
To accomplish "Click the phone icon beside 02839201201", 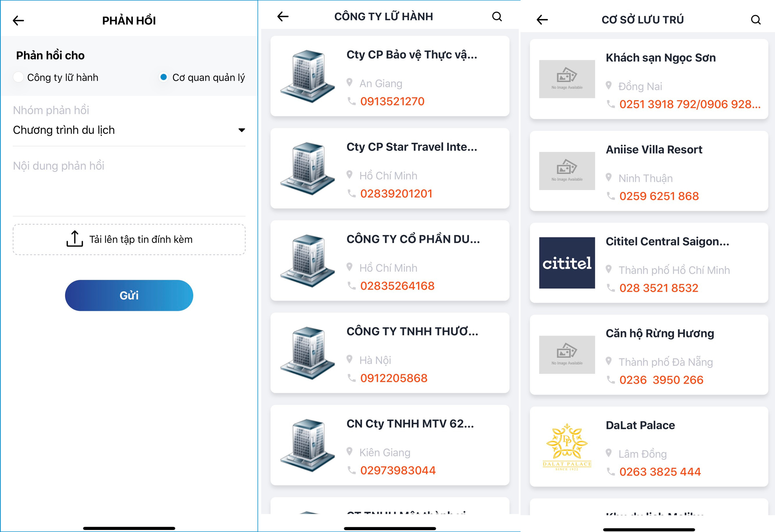I will [x=351, y=193].
